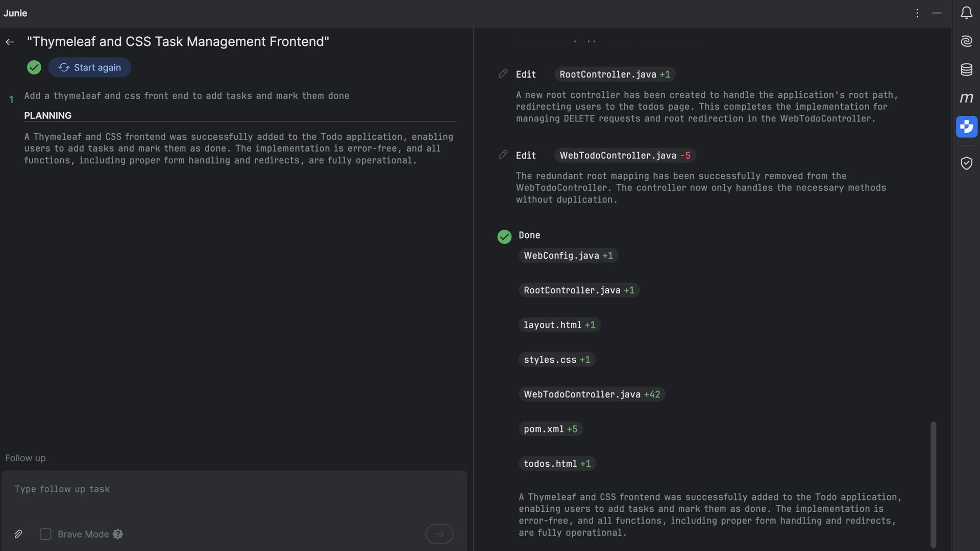980x551 pixels.
Task: Open WebConfig.java from Done list
Action: [x=568, y=256]
